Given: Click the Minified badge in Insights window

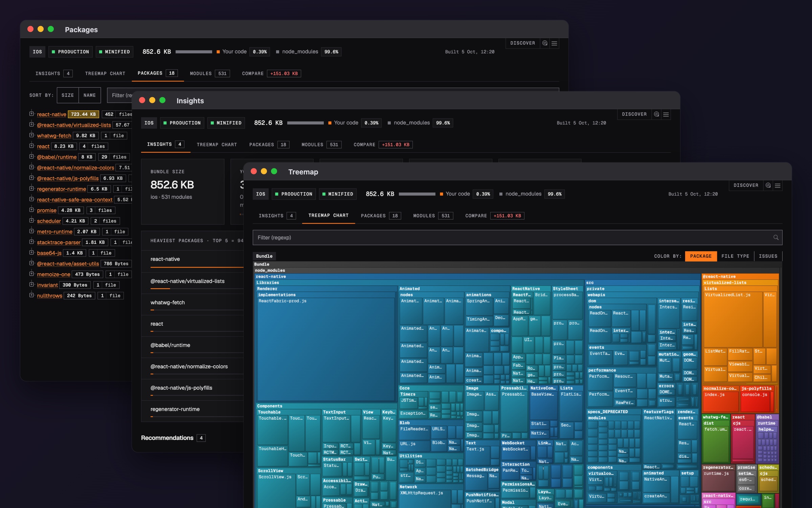Looking at the screenshot, I should click(226, 123).
